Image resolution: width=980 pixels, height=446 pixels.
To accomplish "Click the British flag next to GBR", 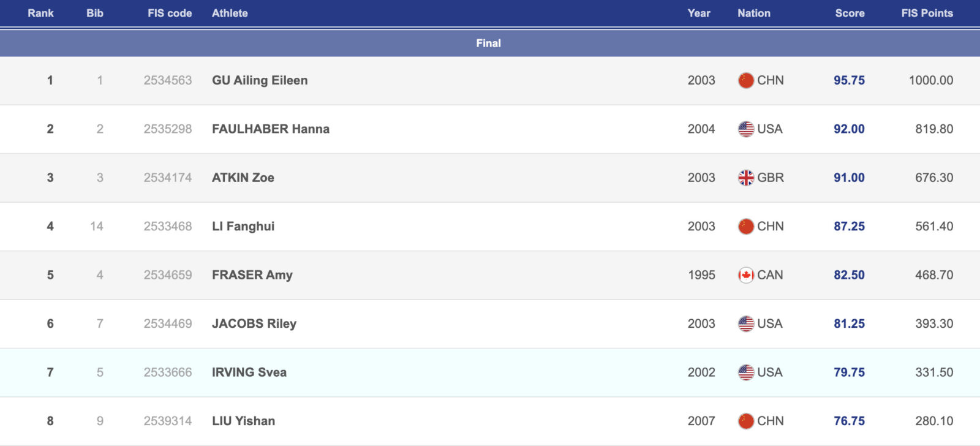I will 745,178.
